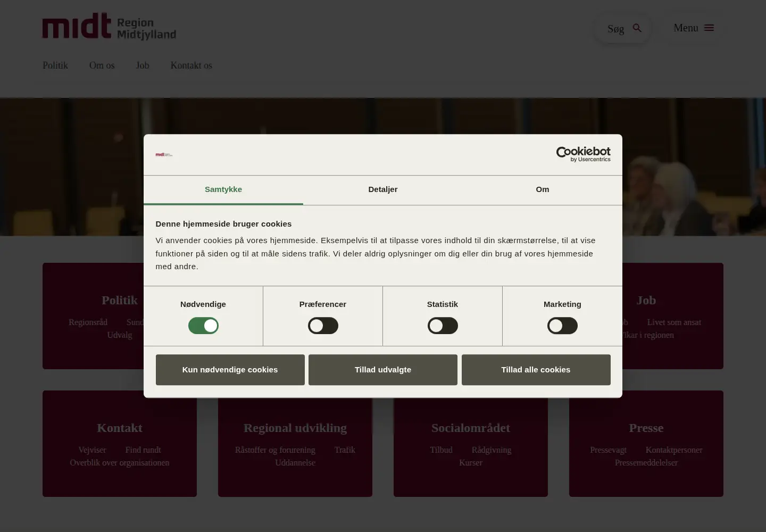Open the Pressemeddelelser link
Image resolution: width=766 pixels, height=532 pixels.
[646, 462]
